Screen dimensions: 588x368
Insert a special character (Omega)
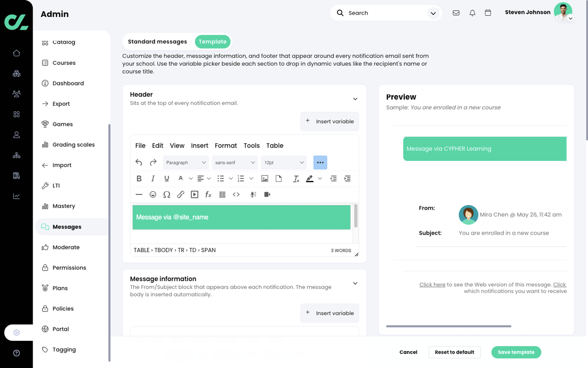tap(166, 195)
